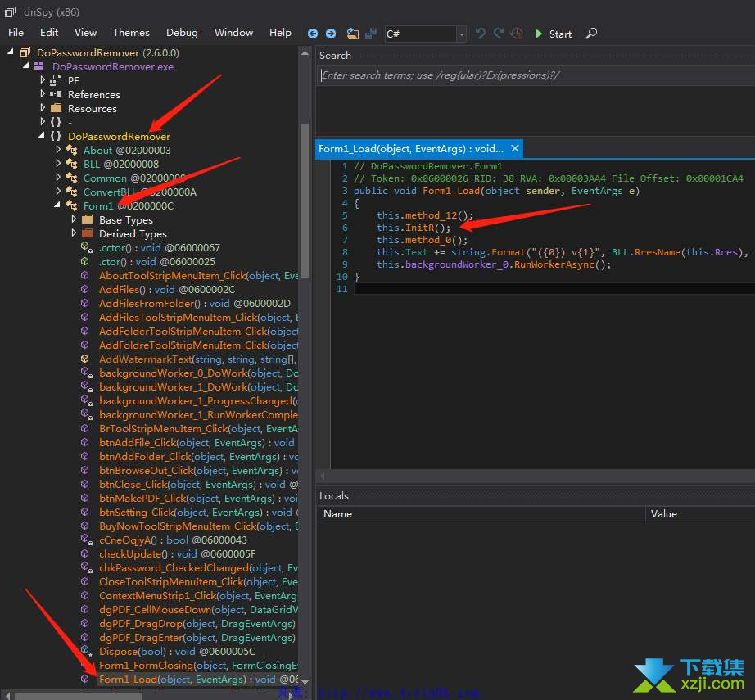Click the tree panel vertical scrollbar
This screenshot has width=755, height=700.
[x=305, y=202]
